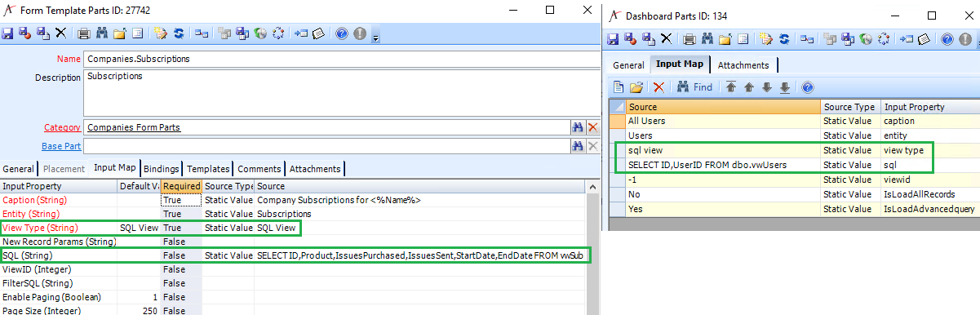Click IsLoadAllRecords input property cell
This screenshot has height=315, width=980.
click(x=930, y=194)
